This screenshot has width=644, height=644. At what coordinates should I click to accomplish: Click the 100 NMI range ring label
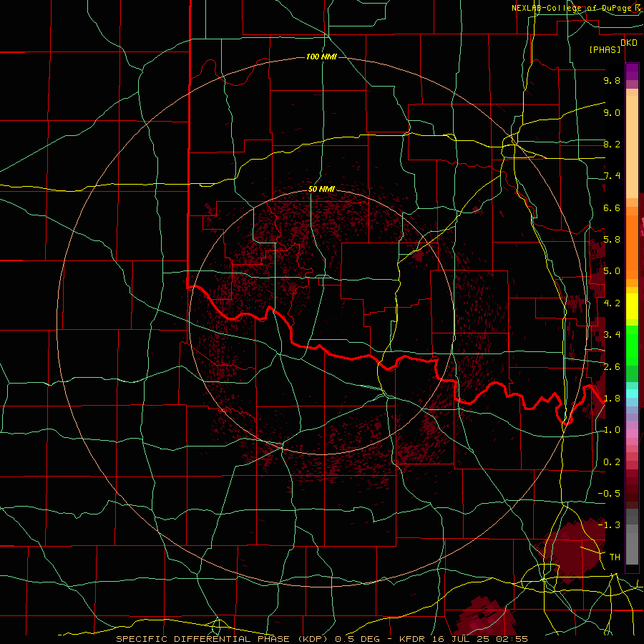coord(321,57)
